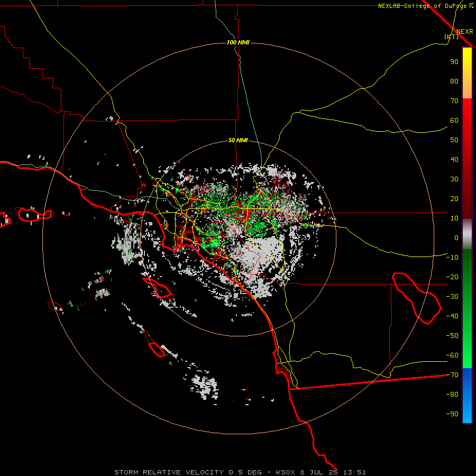Click the 100 NMI range ring label
Screen dimensions: 476x476
(x=238, y=42)
